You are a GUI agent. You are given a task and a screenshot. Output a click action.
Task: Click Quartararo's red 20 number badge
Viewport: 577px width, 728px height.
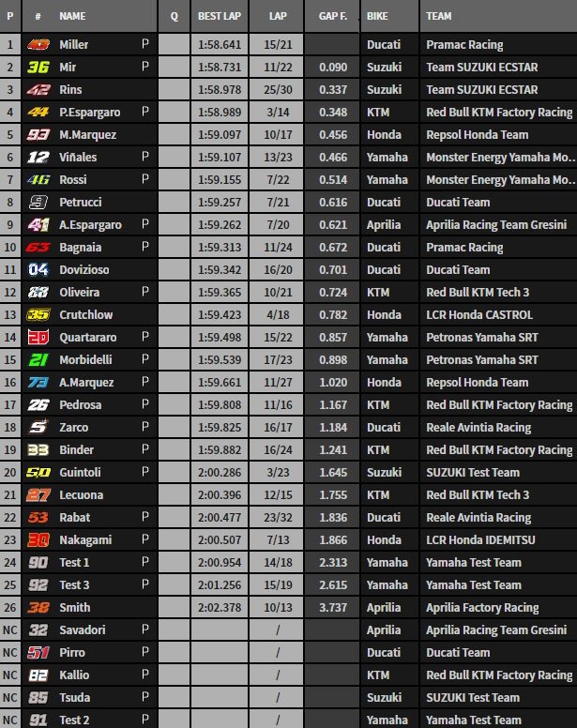coord(38,338)
